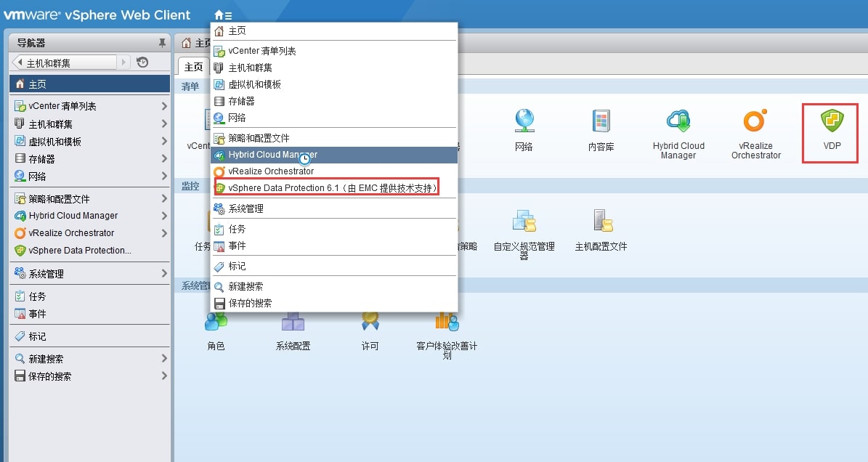Screen dimensions: 868x462
Task: Open 事件 in navigator
Action: pyautogui.click(x=89, y=314)
